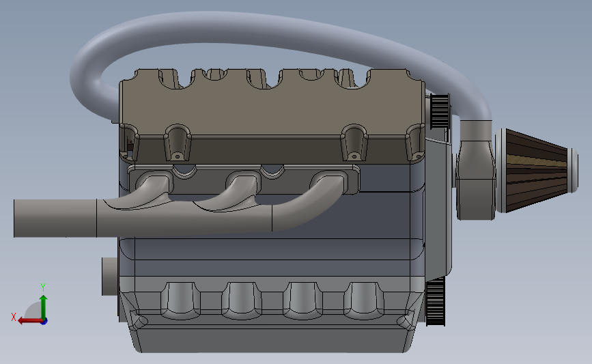Select the cone-shaped air filter on the model
Viewport: 592px width, 364px height.
coord(537,171)
